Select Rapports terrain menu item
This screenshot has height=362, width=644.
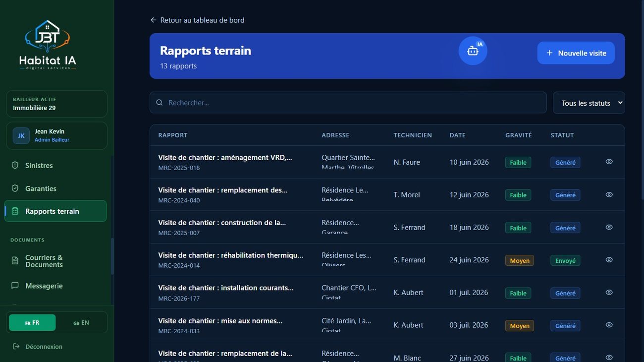pyautogui.click(x=55, y=211)
